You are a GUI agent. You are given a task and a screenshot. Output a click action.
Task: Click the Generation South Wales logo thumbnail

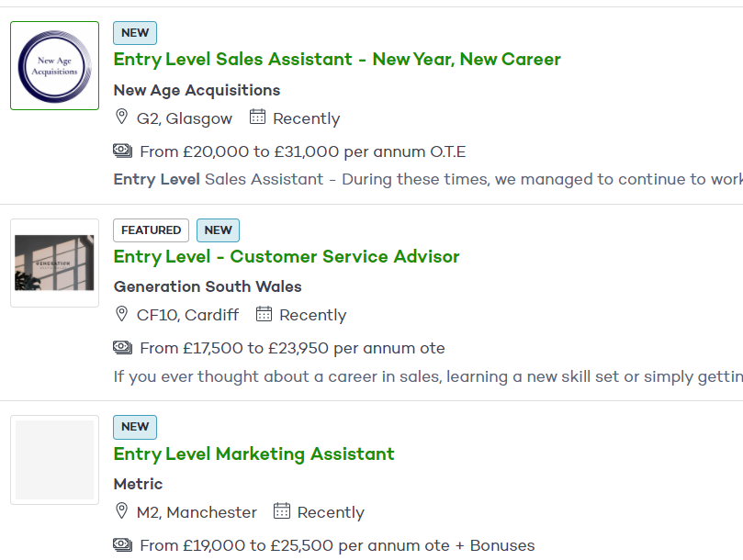tap(55, 263)
